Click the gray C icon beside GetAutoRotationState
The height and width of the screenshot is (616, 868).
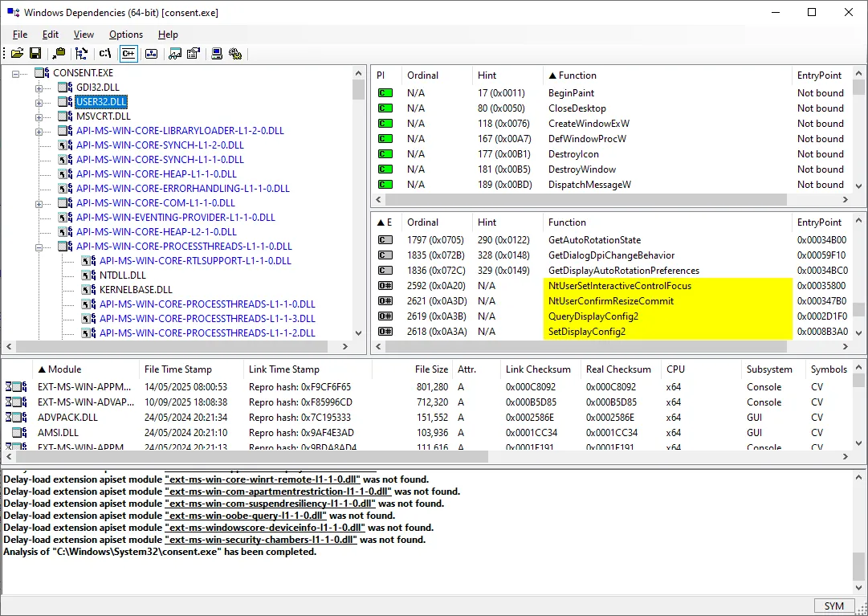[385, 239]
